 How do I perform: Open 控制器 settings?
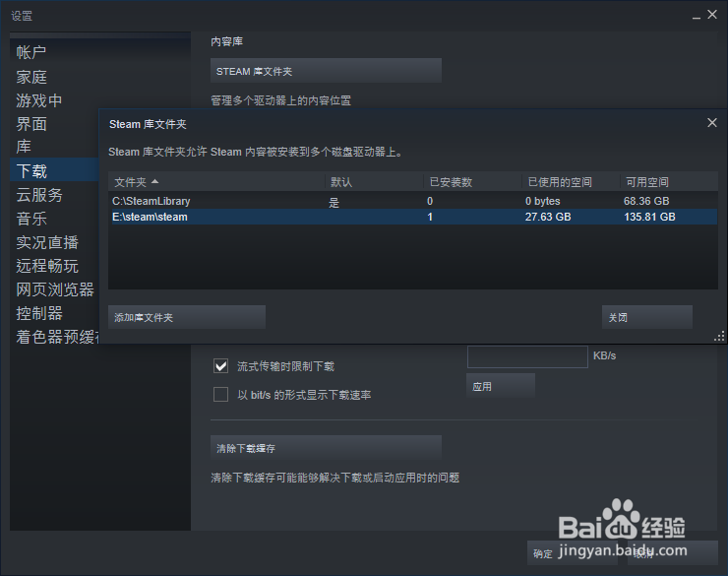[39, 313]
